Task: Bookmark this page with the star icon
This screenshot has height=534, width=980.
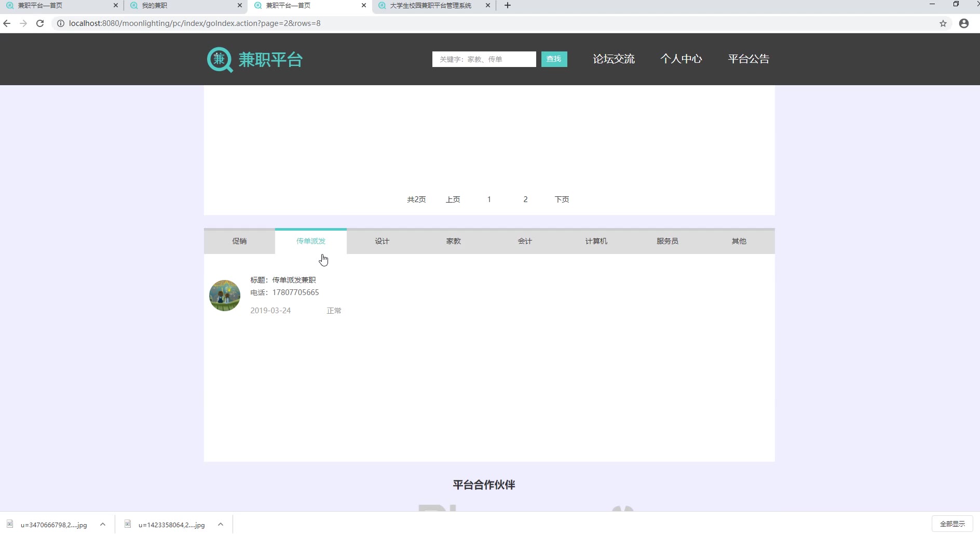Action: click(x=943, y=23)
